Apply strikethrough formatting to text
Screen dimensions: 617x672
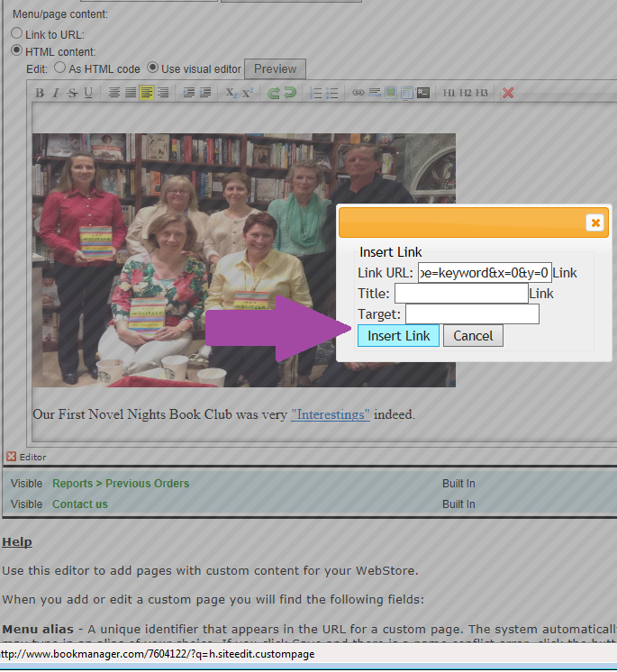(x=72, y=93)
